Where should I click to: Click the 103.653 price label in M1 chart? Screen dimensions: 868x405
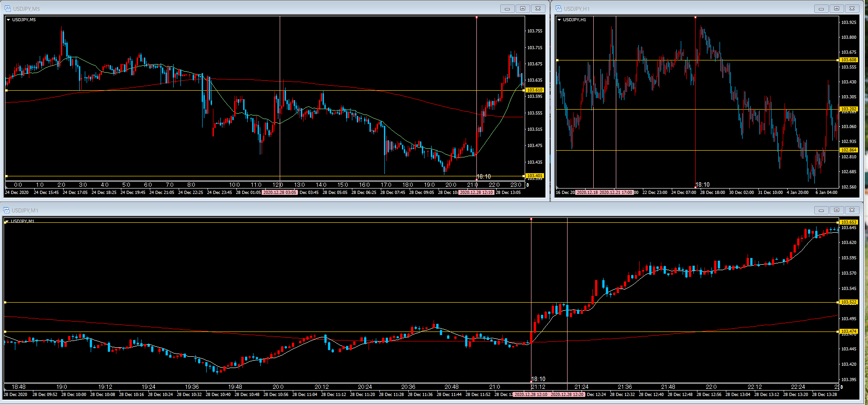point(849,222)
